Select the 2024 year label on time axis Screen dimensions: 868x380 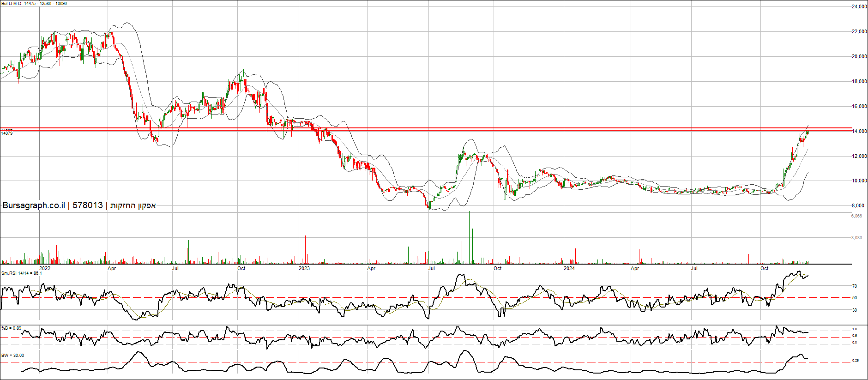click(569, 268)
